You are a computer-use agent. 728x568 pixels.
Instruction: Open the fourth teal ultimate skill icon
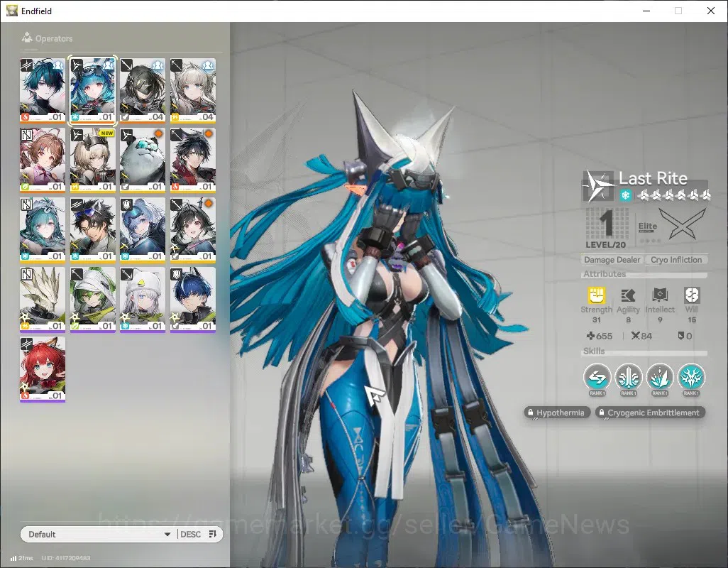pos(691,377)
